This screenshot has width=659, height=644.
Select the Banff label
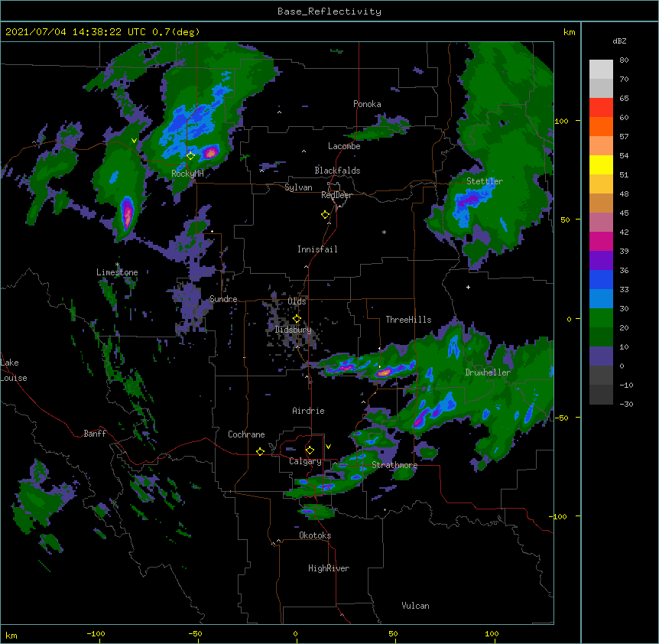[95, 434]
